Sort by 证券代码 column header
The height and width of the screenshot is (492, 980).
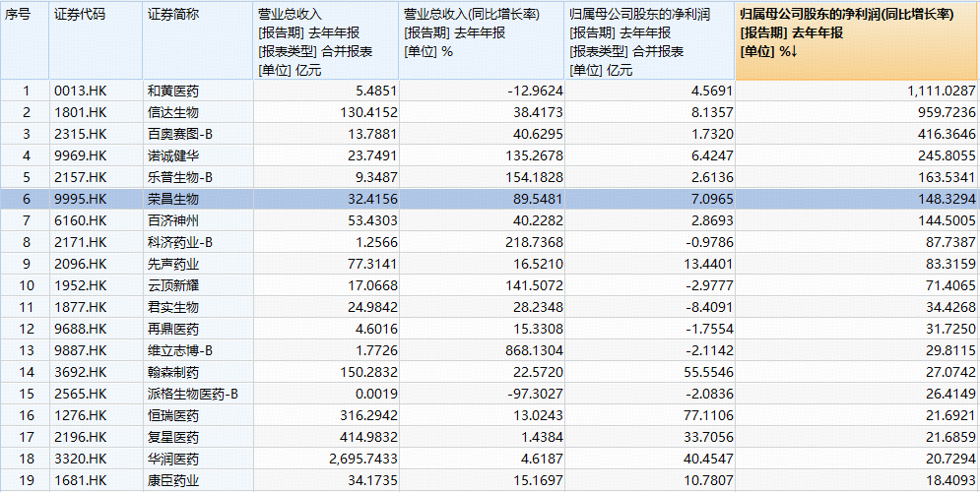(x=79, y=15)
